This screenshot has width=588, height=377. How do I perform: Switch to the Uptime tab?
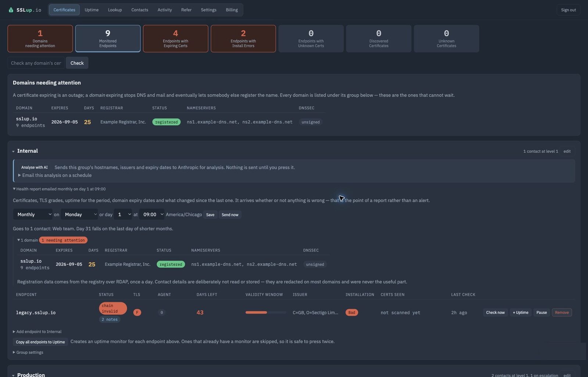pyautogui.click(x=92, y=10)
